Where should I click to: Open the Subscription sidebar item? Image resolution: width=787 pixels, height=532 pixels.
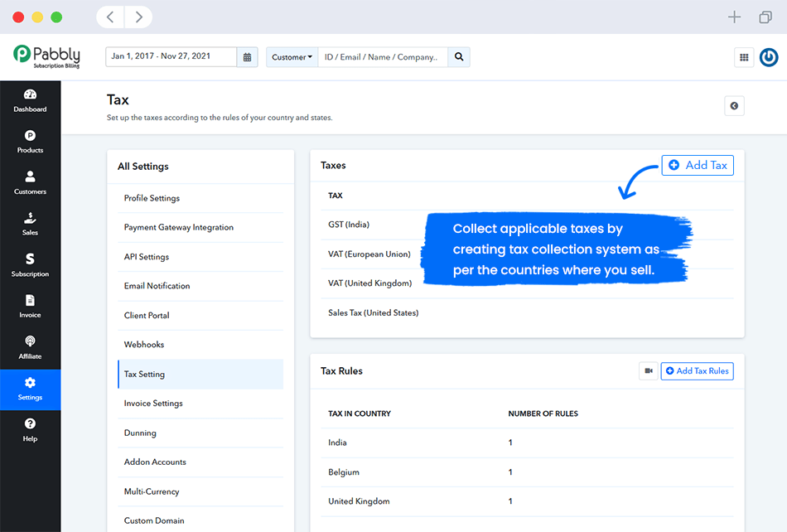(30, 266)
